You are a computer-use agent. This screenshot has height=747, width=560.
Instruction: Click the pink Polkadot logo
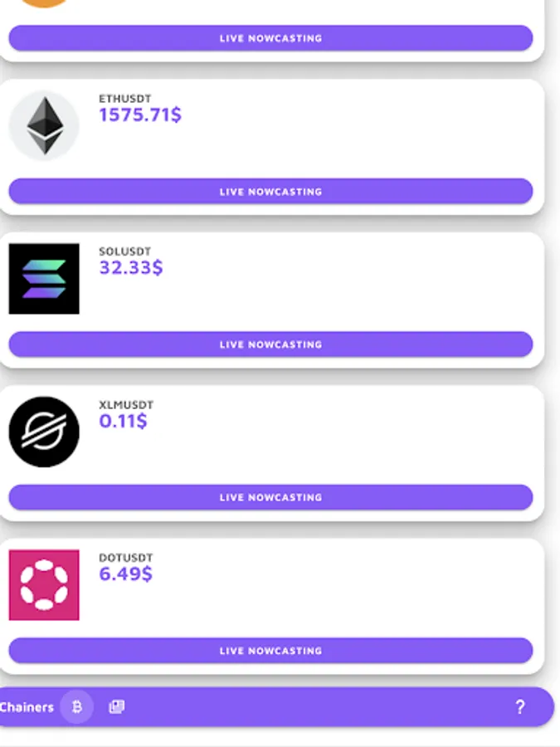pyautogui.click(x=44, y=585)
